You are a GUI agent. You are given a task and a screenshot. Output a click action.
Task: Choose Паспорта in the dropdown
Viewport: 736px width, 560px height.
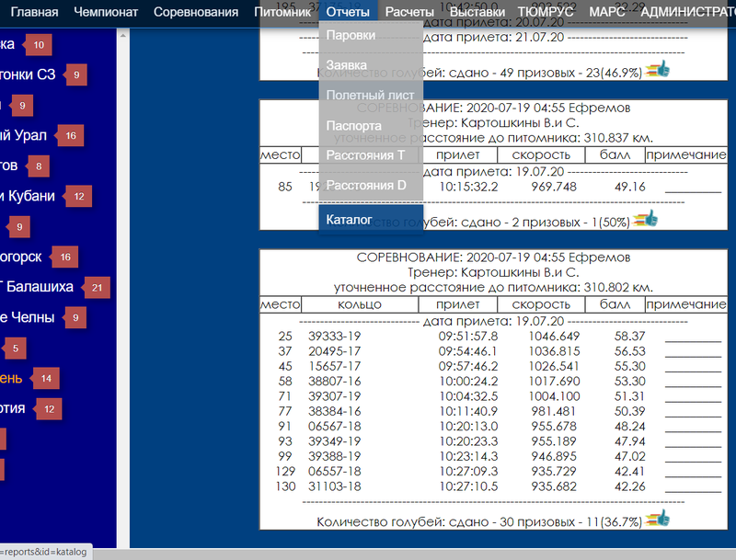(371, 126)
